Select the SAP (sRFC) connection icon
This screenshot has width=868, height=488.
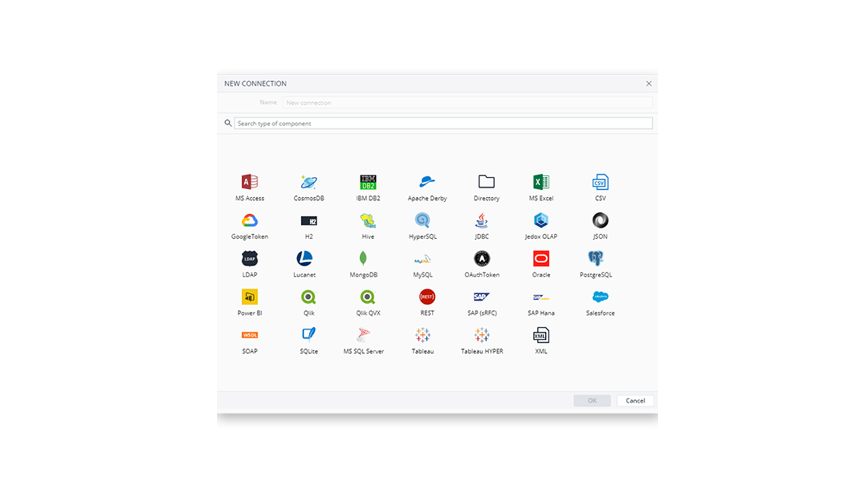click(x=481, y=297)
